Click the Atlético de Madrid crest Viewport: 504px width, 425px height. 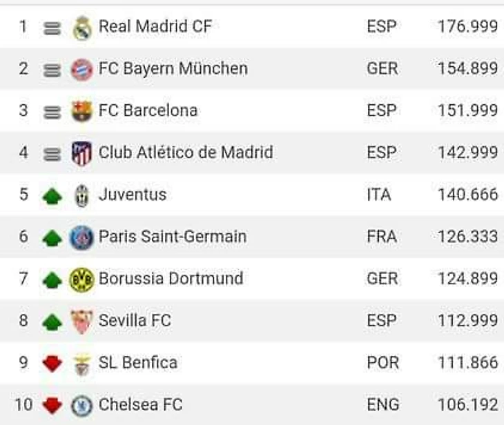(81, 154)
